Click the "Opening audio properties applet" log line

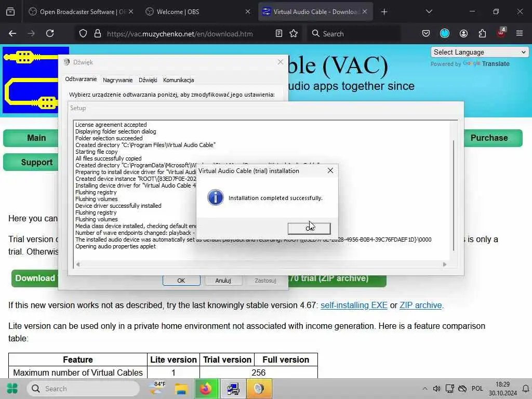pyautogui.click(x=115, y=246)
